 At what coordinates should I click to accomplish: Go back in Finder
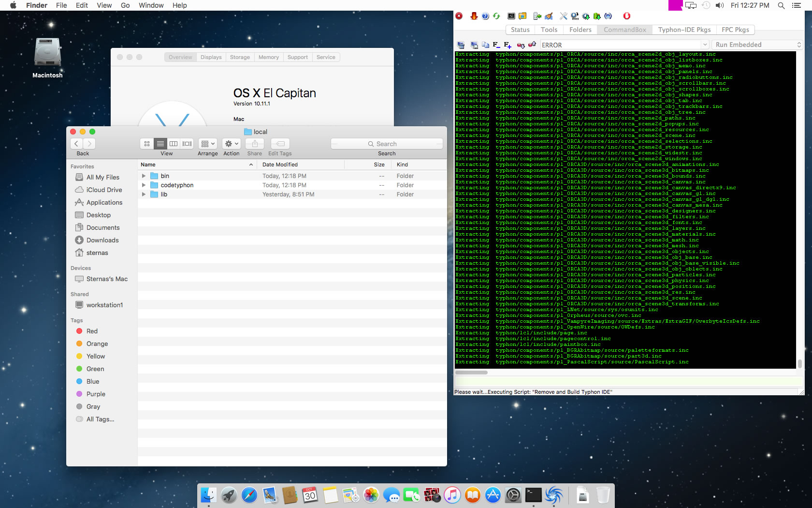[76, 144]
